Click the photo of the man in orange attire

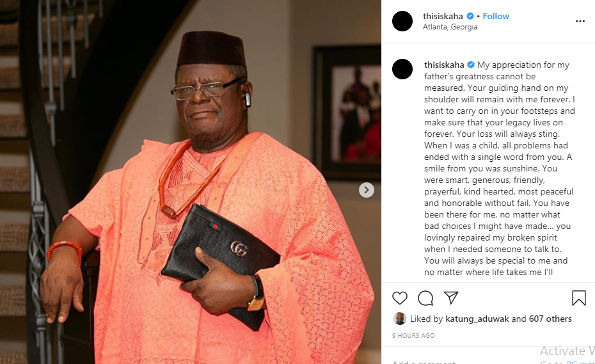pyautogui.click(x=191, y=182)
